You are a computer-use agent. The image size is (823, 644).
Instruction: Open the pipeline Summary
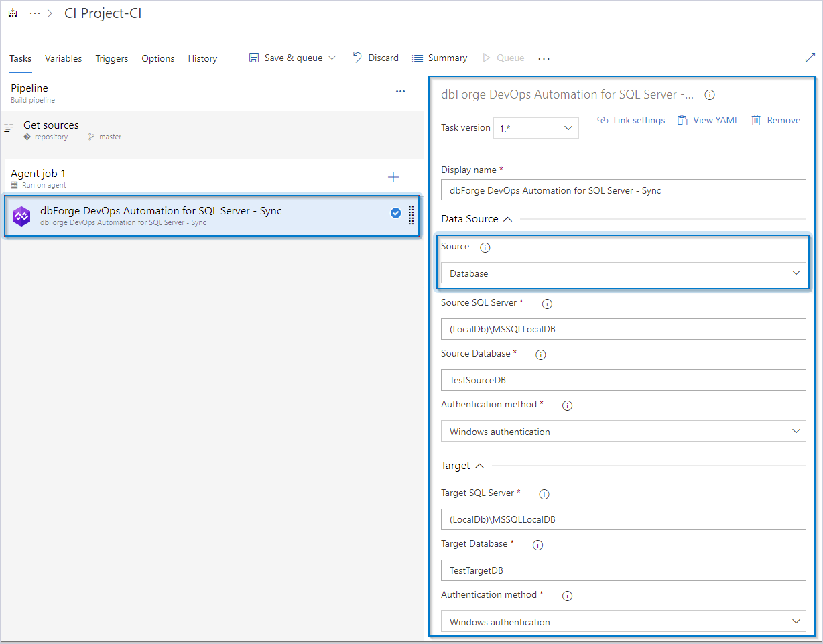tap(440, 58)
